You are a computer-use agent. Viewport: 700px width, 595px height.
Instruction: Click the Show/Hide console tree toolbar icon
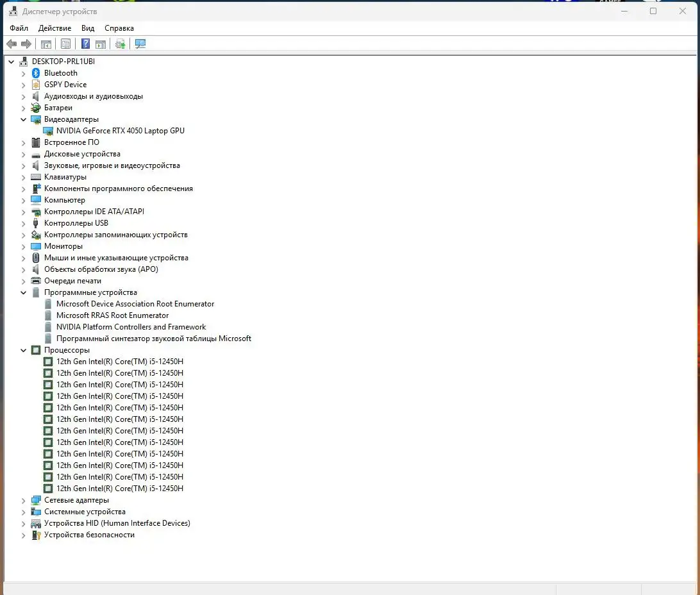(x=46, y=44)
